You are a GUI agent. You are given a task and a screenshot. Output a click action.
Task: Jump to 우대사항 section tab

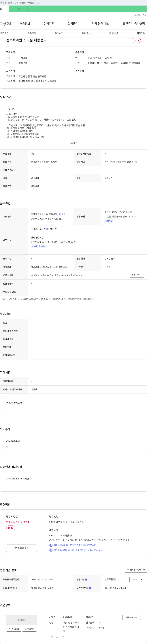[x=59, y=33]
